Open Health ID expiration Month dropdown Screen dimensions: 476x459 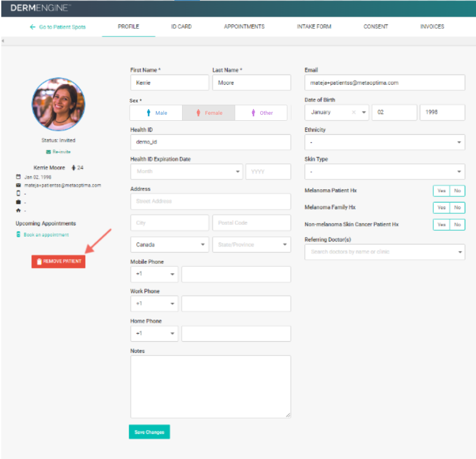[x=186, y=172]
